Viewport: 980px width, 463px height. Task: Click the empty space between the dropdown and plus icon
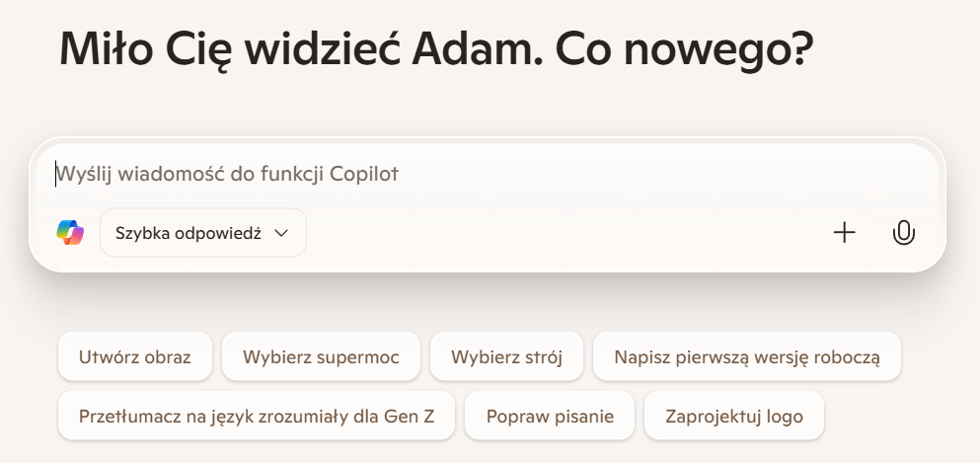click(x=568, y=232)
